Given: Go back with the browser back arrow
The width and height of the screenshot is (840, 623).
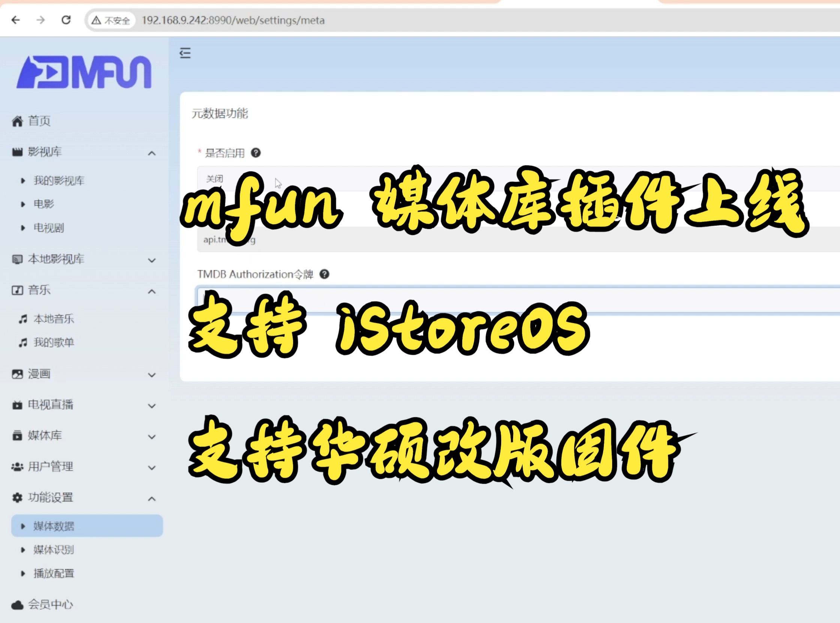Looking at the screenshot, I should (x=16, y=20).
